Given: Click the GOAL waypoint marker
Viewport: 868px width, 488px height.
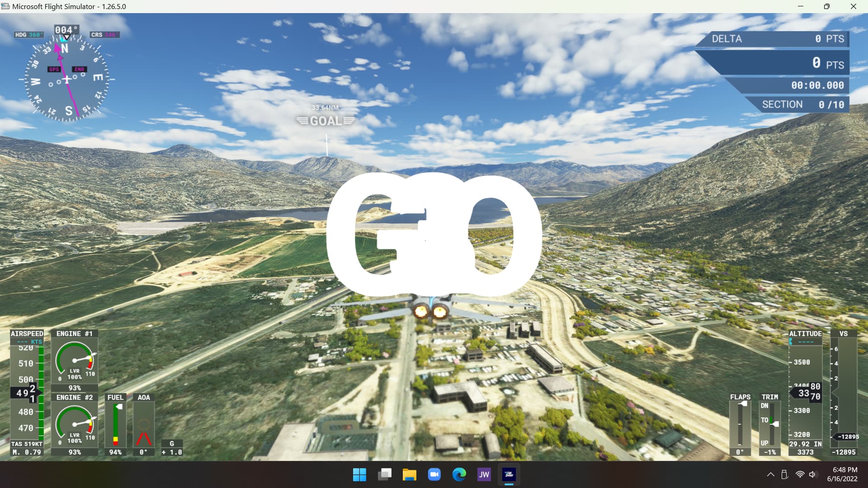Looking at the screenshot, I should pyautogui.click(x=325, y=121).
